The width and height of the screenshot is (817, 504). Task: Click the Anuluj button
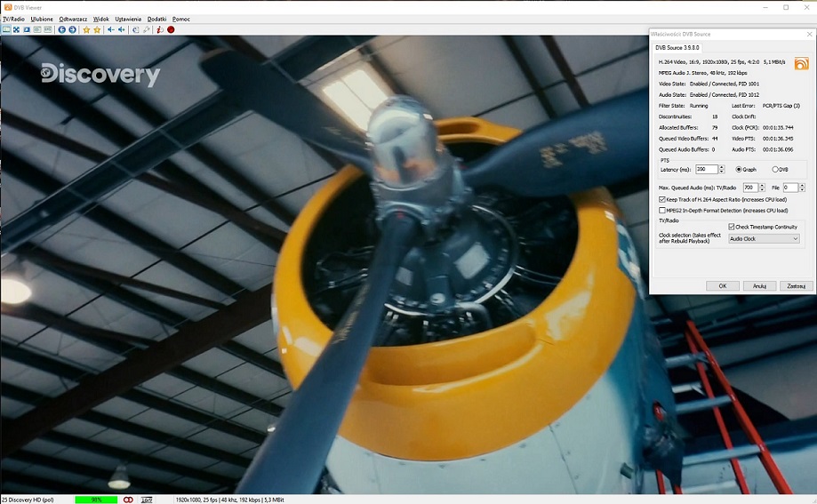point(760,286)
